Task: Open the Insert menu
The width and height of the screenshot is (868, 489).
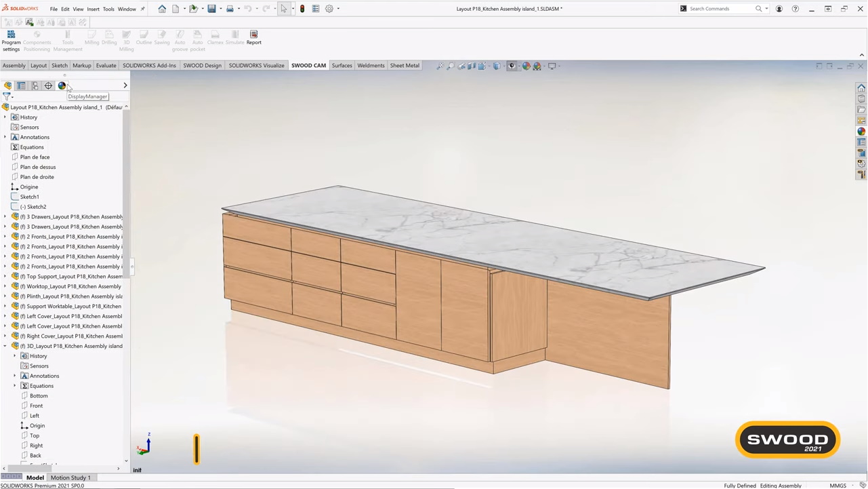Action: tap(93, 9)
